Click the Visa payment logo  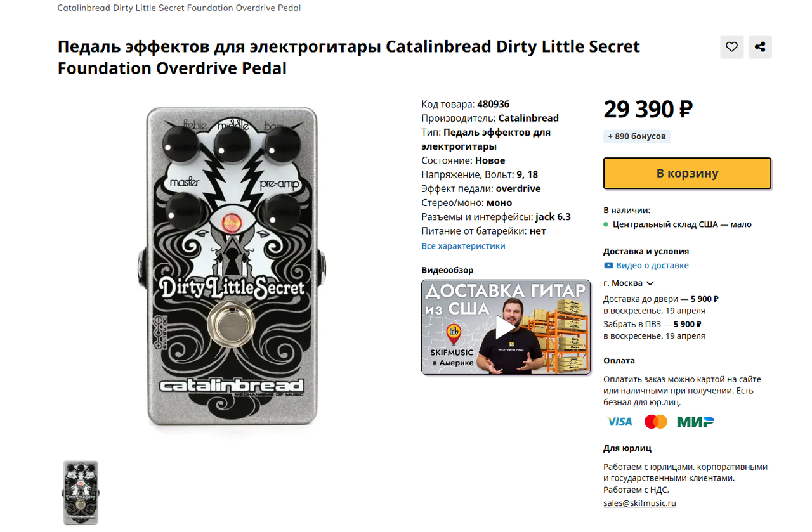pos(620,422)
